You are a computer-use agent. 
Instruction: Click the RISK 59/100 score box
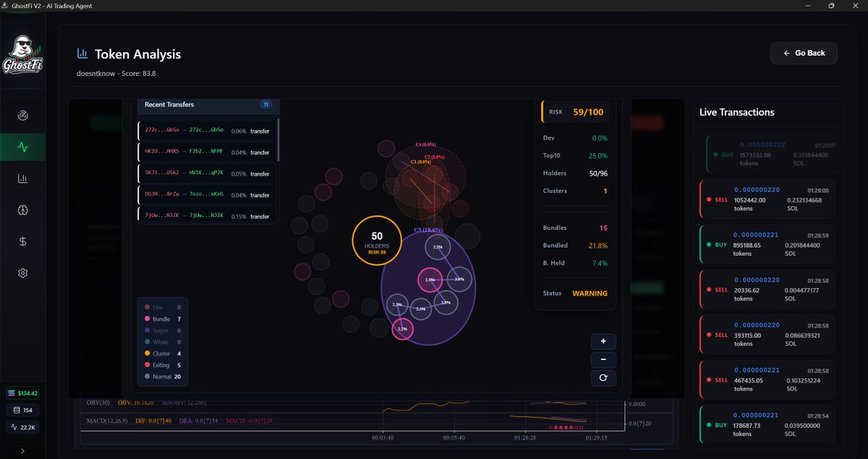click(x=576, y=112)
